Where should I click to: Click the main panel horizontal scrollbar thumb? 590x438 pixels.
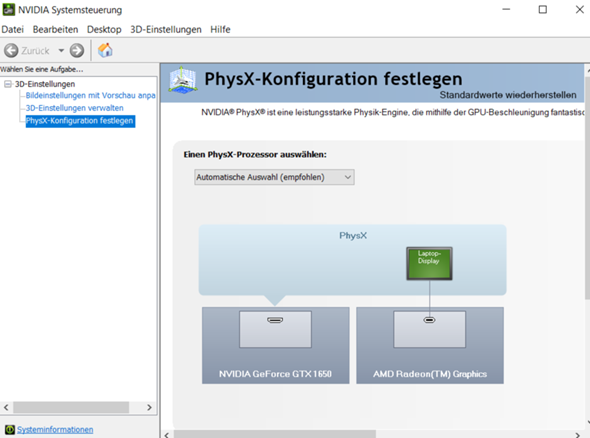pos(275,434)
